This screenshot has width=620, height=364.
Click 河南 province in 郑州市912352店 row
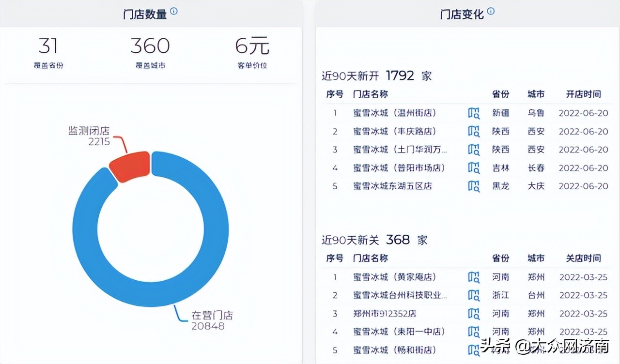pos(501,314)
